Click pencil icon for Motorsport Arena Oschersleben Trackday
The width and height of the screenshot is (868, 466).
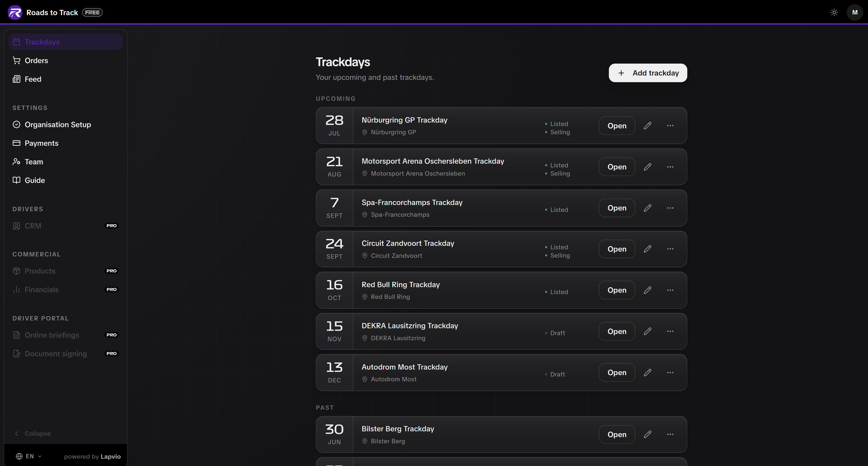click(647, 167)
